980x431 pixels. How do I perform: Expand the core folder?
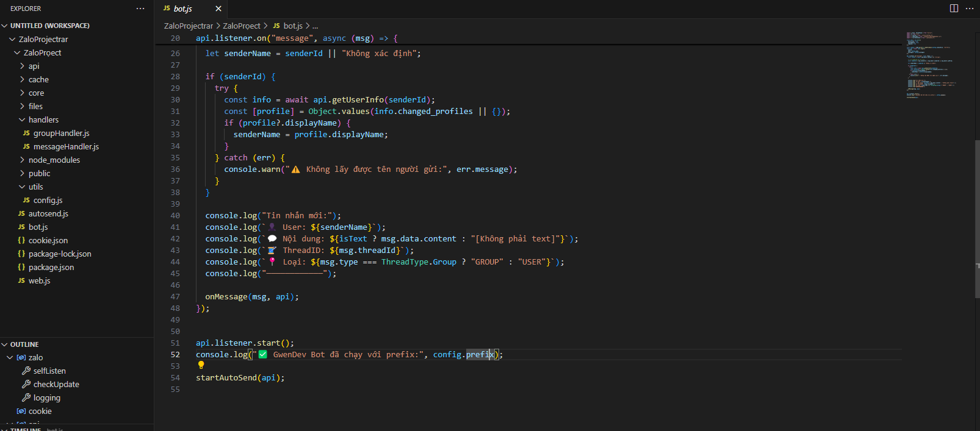[x=22, y=93]
